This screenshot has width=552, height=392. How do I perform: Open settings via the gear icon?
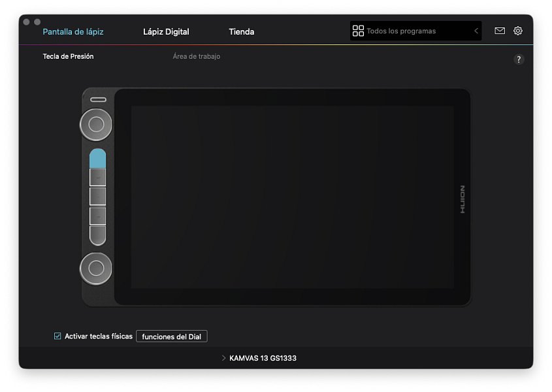coord(518,31)
